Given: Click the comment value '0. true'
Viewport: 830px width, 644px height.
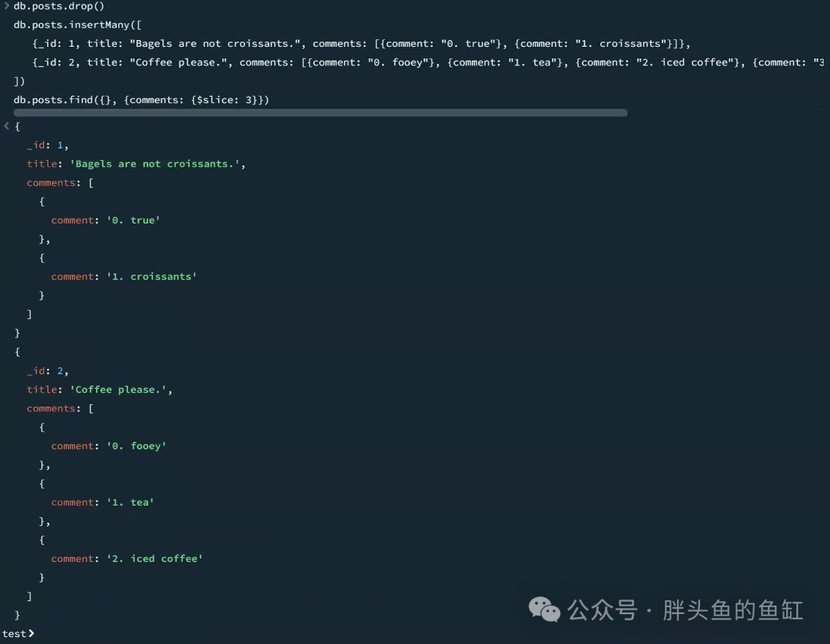Looking at the screenshot, I should [x=134, y=220].
